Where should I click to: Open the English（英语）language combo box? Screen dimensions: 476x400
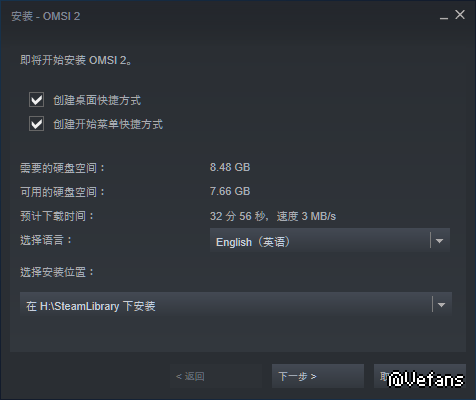(330, 240)
